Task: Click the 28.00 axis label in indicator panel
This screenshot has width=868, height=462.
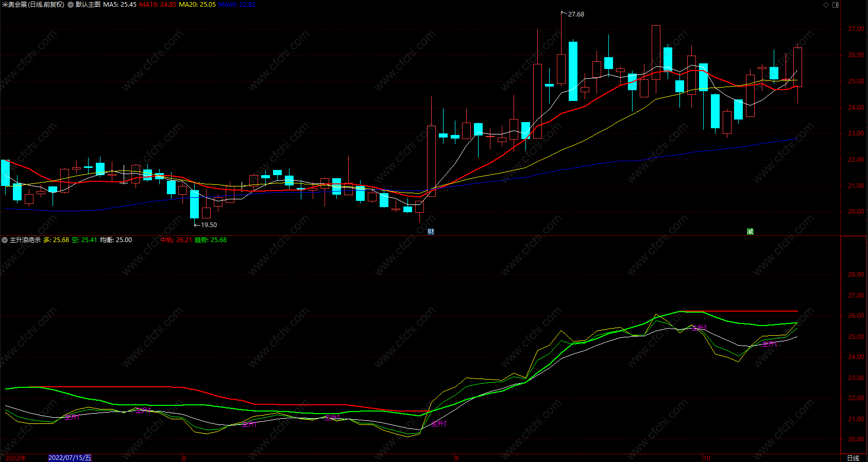Action: pyautogui.click(x=856, y=275)
